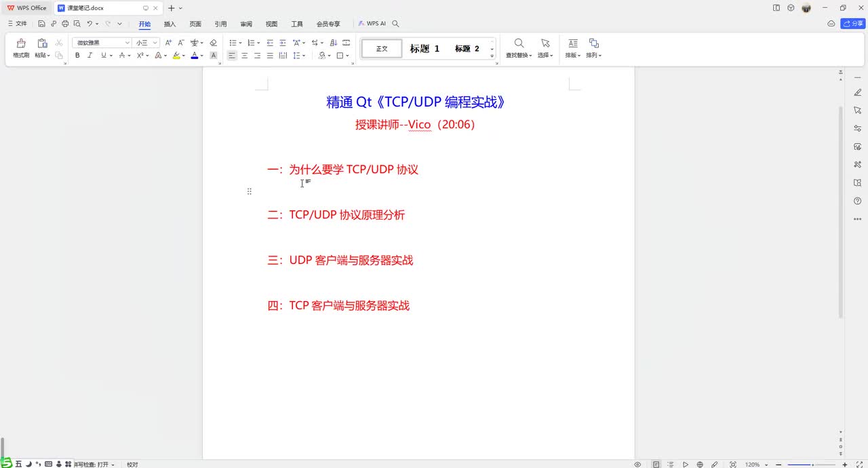Click the cloud sync icon near Share

831,24
